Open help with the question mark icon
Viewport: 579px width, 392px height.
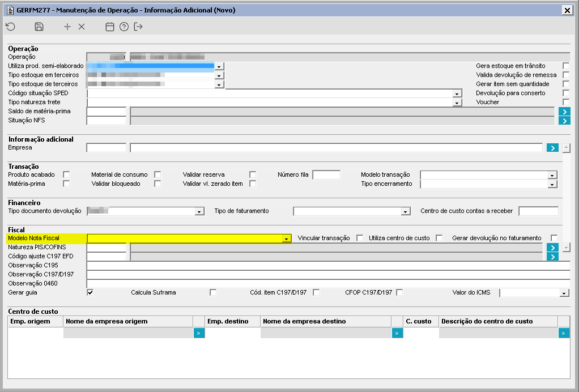(x=124, y=27)
